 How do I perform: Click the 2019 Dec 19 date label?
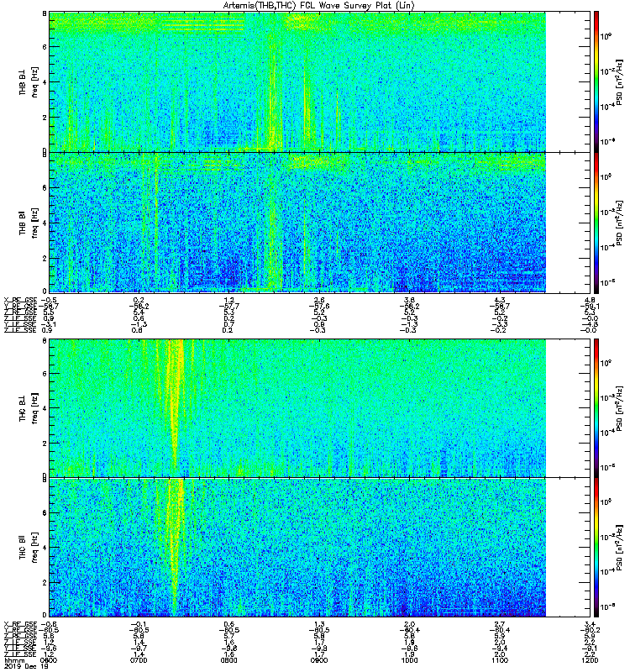pyautogui.click(x=26, y=666)
